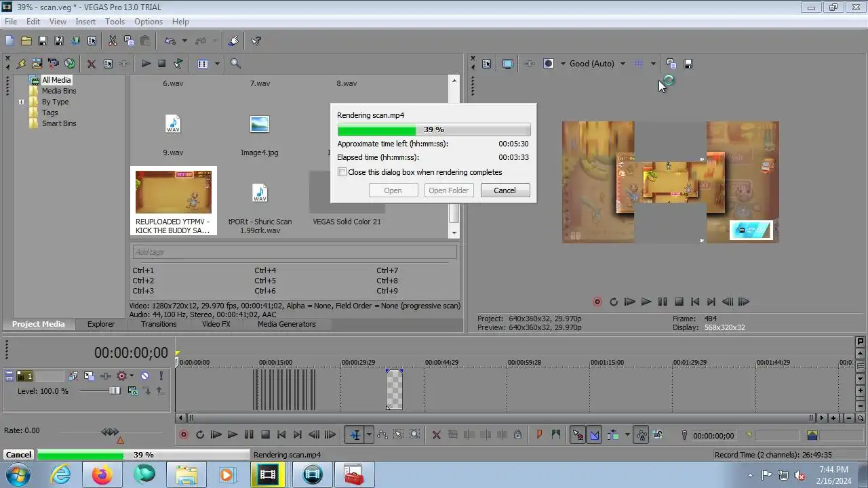Open the Options menu
This screenshot has width=868, height=488.
[x=149, y=22]
